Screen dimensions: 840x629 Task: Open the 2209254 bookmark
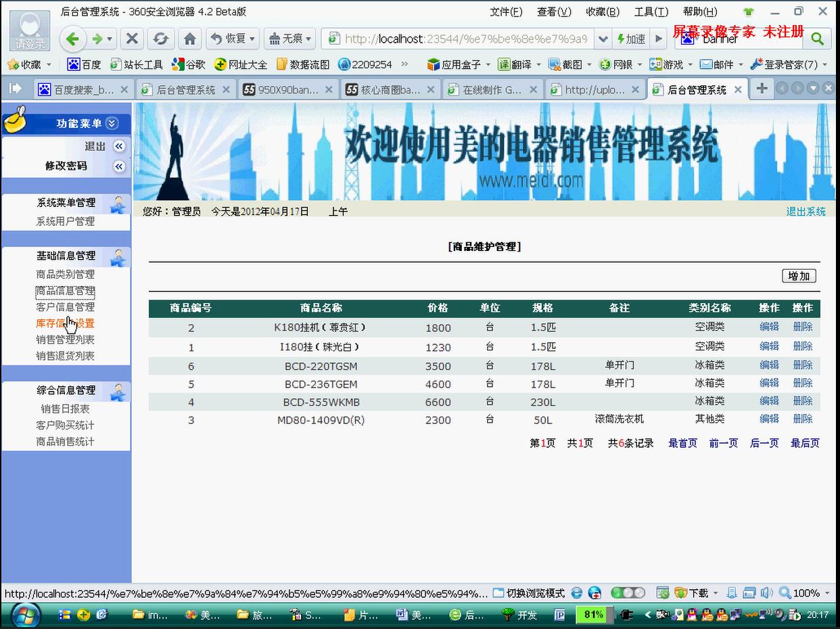tap(365, 64)
